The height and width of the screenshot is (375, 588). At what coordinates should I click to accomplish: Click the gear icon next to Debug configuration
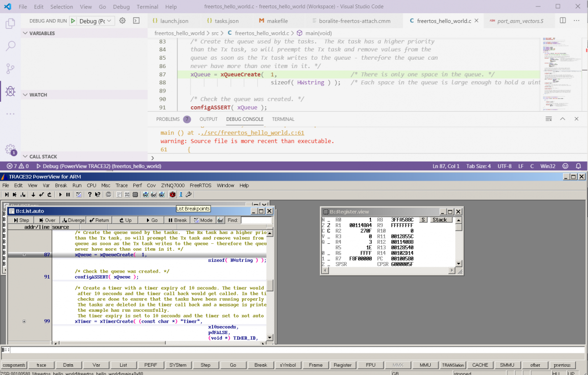tap(122, 21)
